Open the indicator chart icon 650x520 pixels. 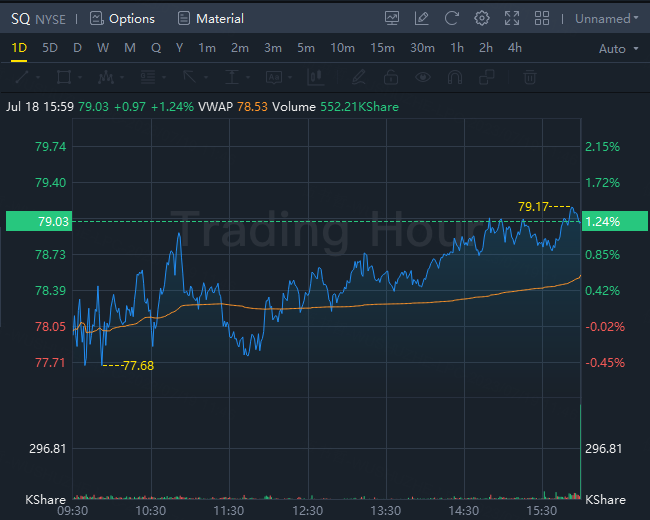[x=392, y=18]
